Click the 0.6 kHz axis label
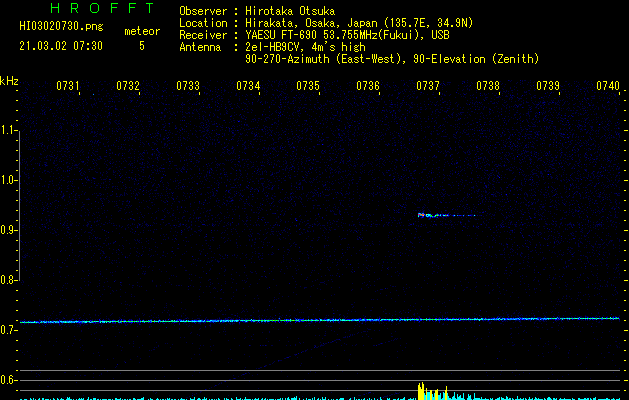The height and width of the screenshot is (400, 629). (8, 380)
